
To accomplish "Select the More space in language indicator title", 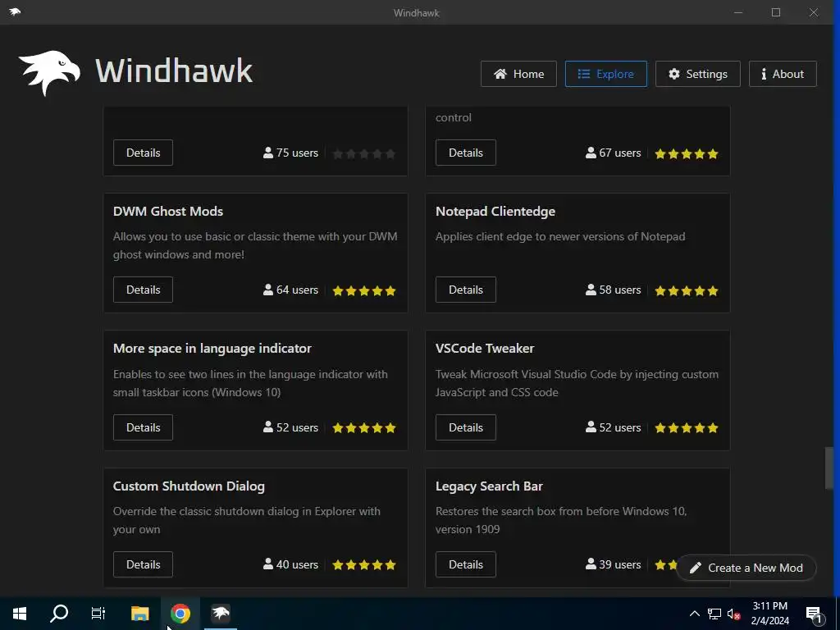I will [212, 348].
